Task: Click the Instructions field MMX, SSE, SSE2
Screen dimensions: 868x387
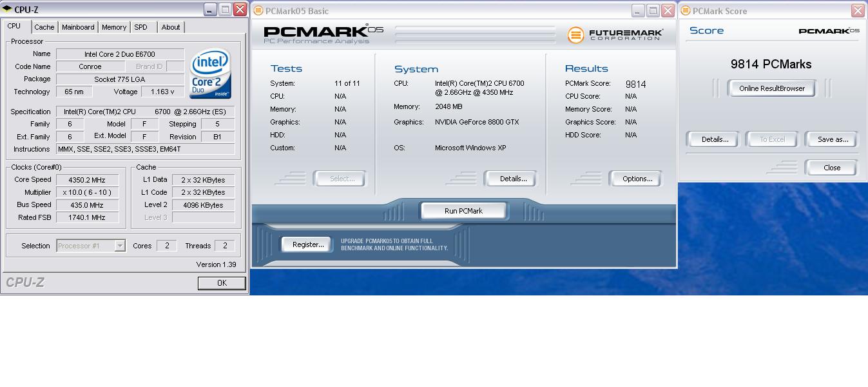Action: pos(145,149)
